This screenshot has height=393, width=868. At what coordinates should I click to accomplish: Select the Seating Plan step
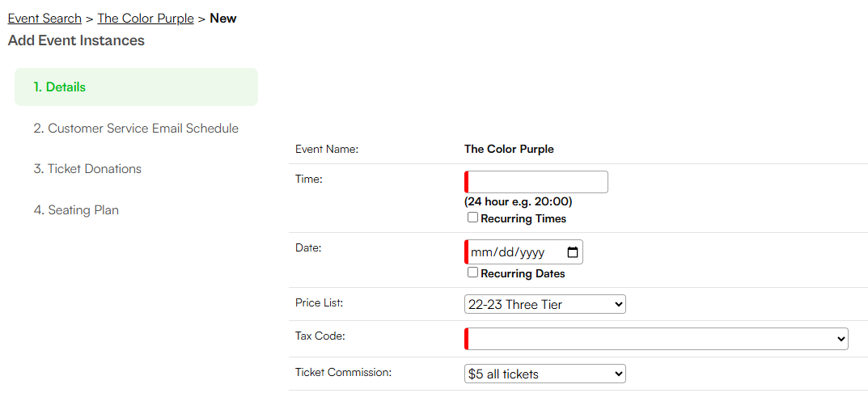[x=76, y=210]
